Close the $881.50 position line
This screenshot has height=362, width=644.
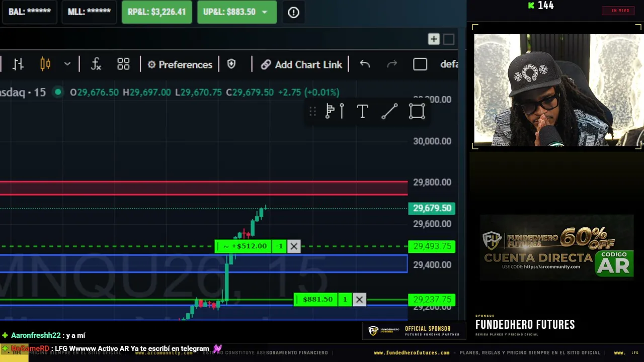click(359, 300)
